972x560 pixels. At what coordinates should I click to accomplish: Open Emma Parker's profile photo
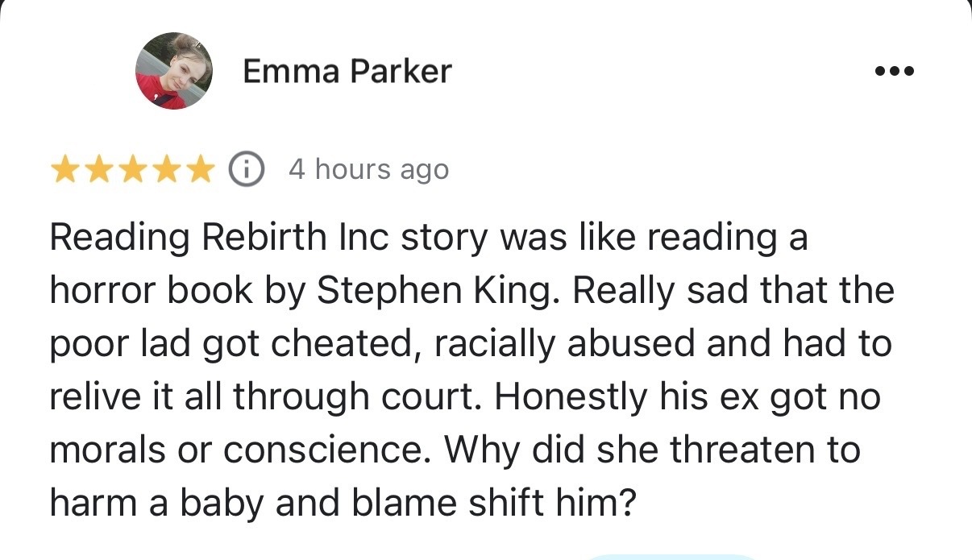click(x=173, y=71)
